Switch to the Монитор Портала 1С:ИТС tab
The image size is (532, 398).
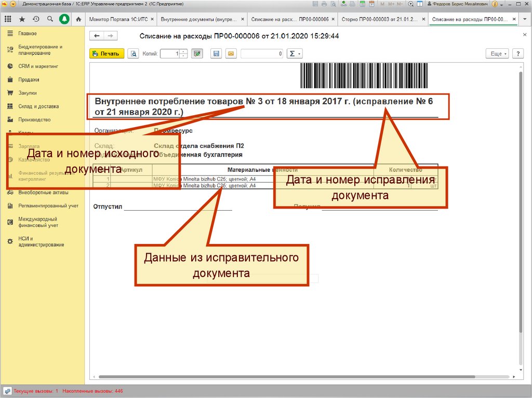117,19
